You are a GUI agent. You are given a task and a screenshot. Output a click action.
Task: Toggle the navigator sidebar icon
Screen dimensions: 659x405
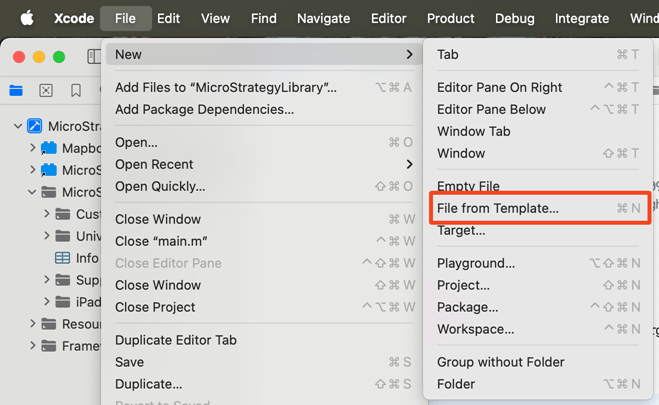(94, 56)
